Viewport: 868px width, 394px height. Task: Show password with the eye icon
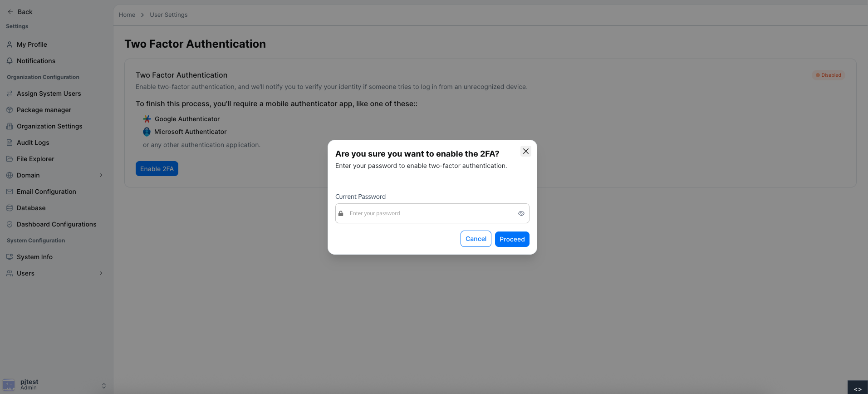coord(521,213)
